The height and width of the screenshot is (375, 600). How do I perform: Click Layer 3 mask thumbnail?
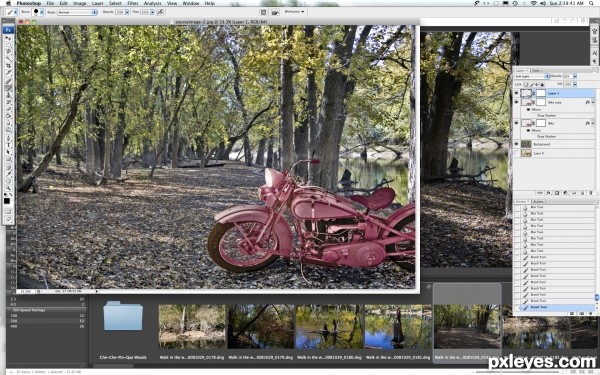tap(540, 93)
